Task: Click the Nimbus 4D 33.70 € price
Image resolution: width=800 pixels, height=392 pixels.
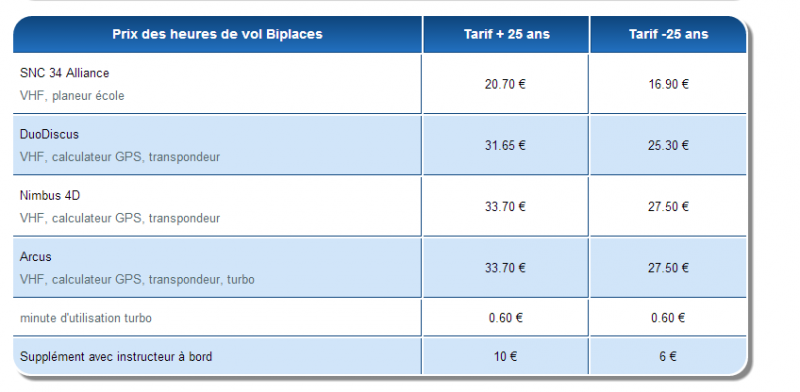Action: [x=505, y=207]
